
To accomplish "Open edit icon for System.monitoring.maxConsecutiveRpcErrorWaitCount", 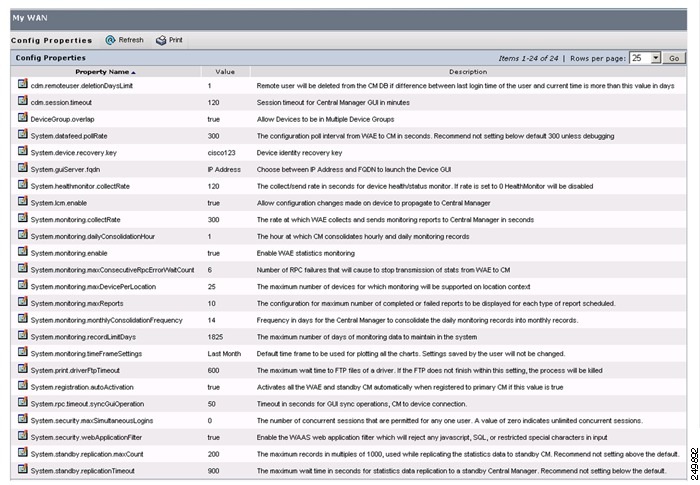I will click(23, 268).
